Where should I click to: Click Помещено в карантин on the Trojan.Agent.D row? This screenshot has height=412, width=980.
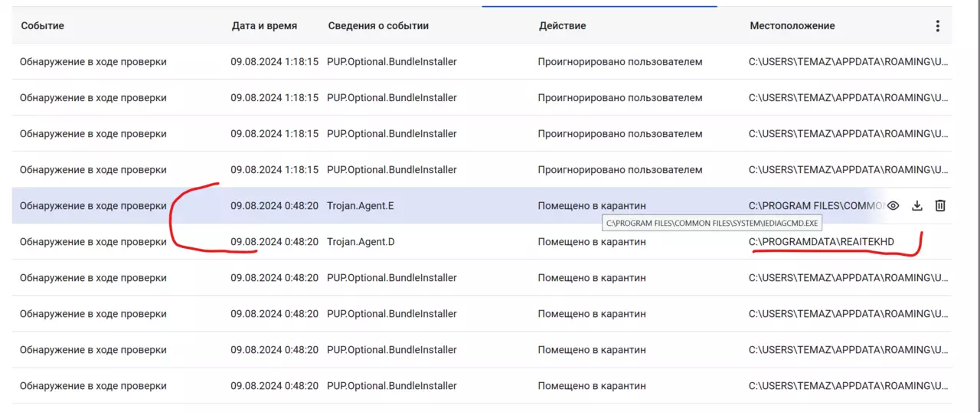click(x=592, y=242)
